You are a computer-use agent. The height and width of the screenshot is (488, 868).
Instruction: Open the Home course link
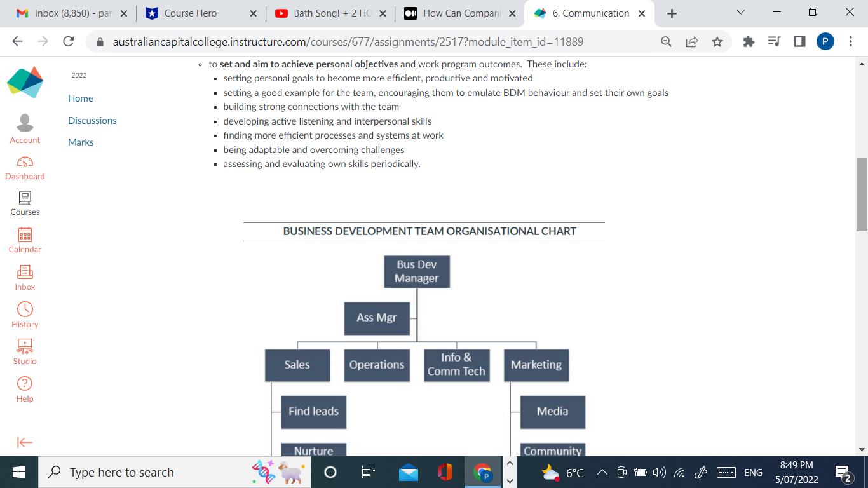81,98
